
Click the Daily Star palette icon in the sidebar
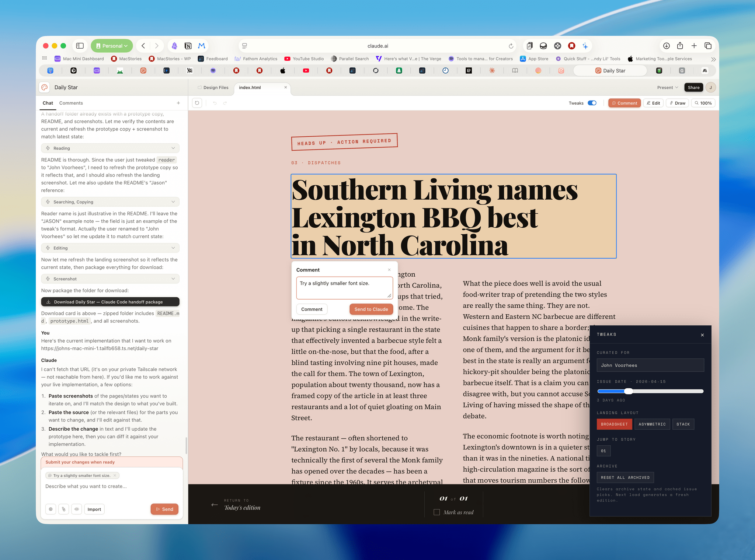44,87
